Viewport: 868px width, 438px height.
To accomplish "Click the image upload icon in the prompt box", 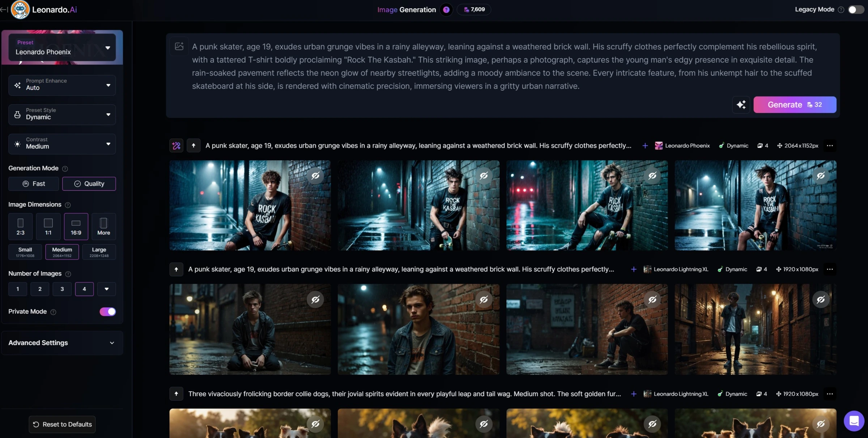I will [x=179, y=46].
